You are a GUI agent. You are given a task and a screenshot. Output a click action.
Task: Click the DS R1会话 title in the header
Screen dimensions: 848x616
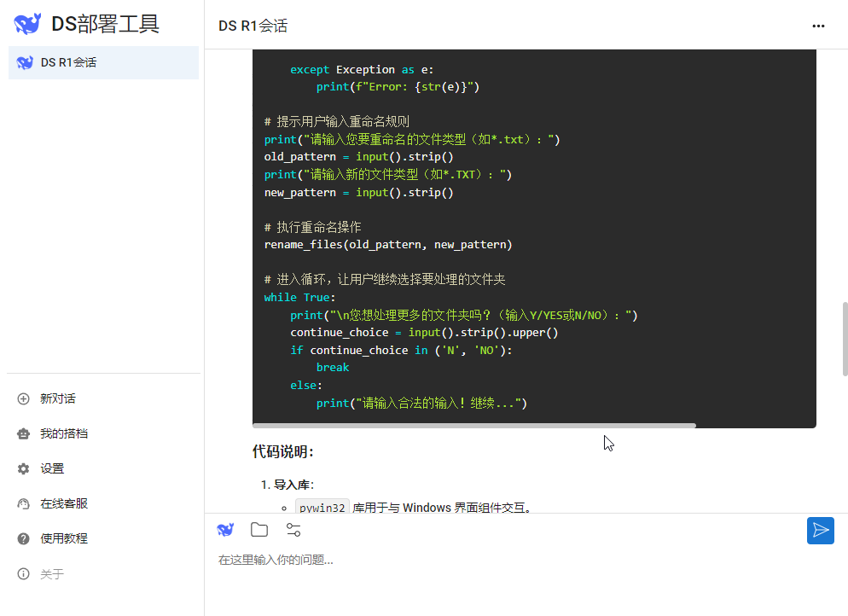click(x=253, y=26)
